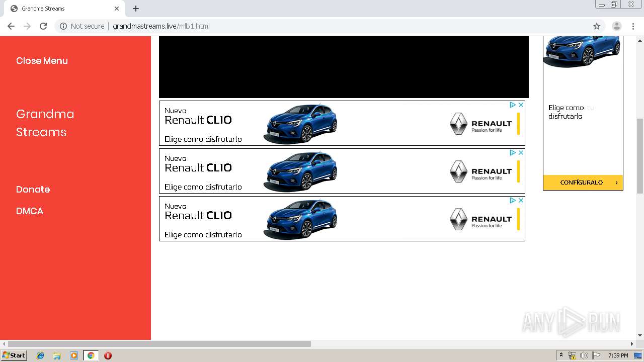Click the horizontal scrollbar left arrow
Screen dimensions: 644x362
(4, 344)
